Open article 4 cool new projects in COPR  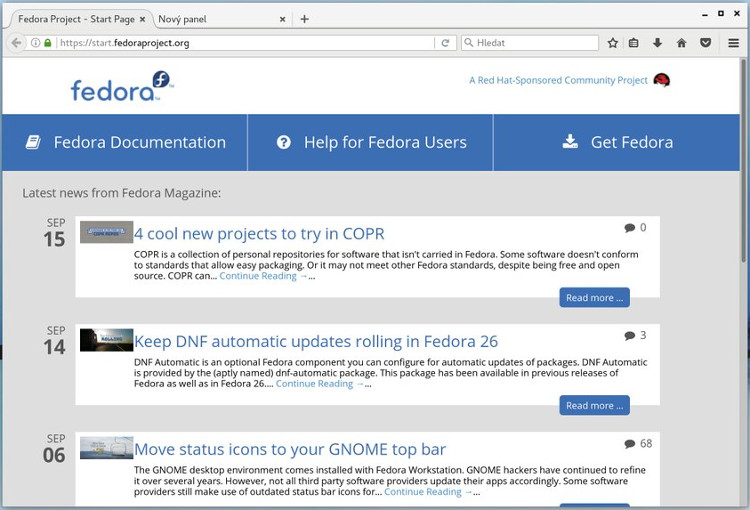point(259,233)
